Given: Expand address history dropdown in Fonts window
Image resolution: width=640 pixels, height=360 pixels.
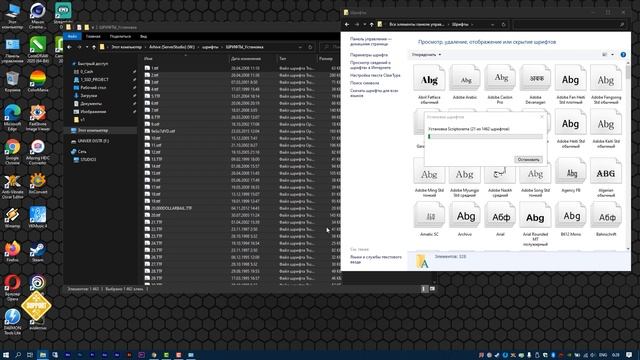Looking at the screenshot, I should (x=493, y=24).
